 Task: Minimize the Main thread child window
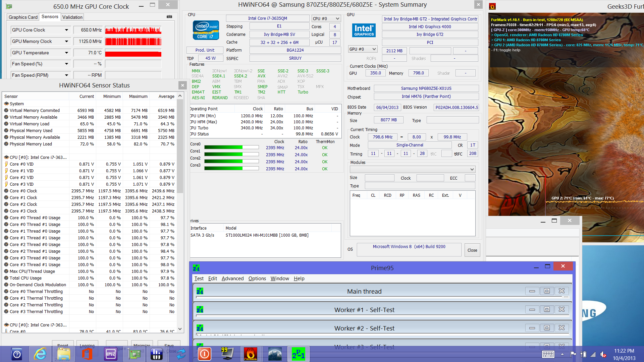pyautogui.click(x=532, y=291)
